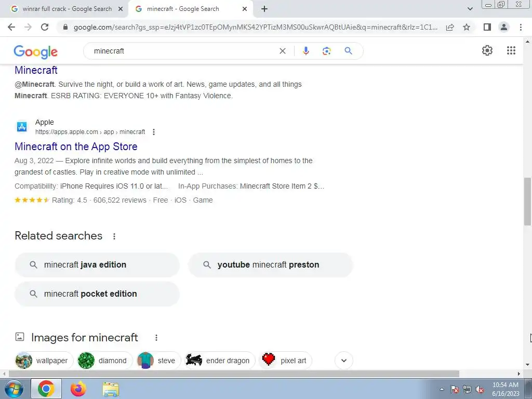Click the scroll up arrow
Viewport: 532px width, 399px height.
coord(527,42)
